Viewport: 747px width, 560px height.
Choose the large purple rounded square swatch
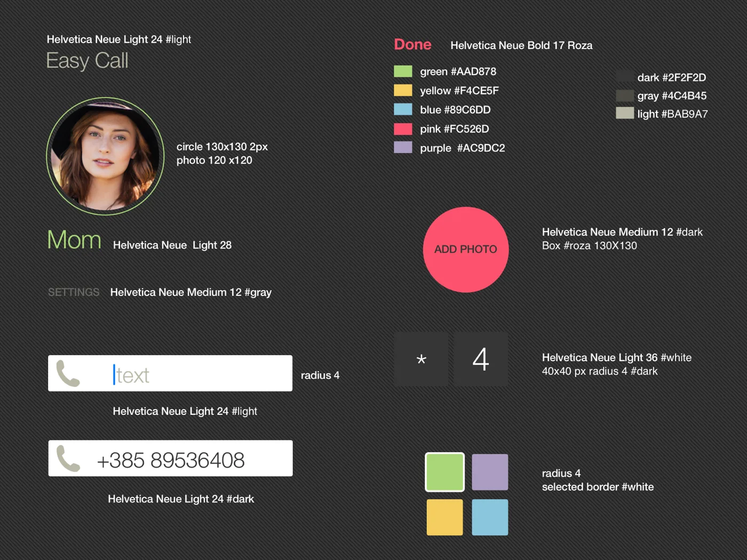(490, 472)
